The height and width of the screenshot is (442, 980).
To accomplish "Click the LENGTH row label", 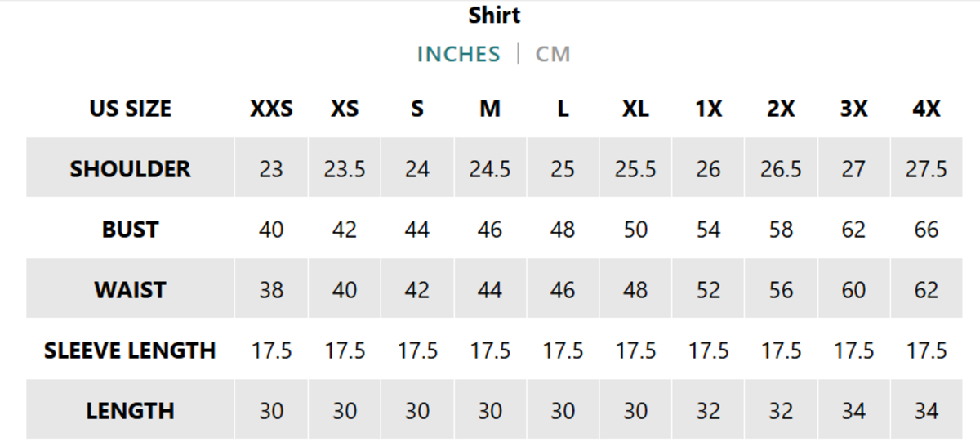I will (131, 411).
